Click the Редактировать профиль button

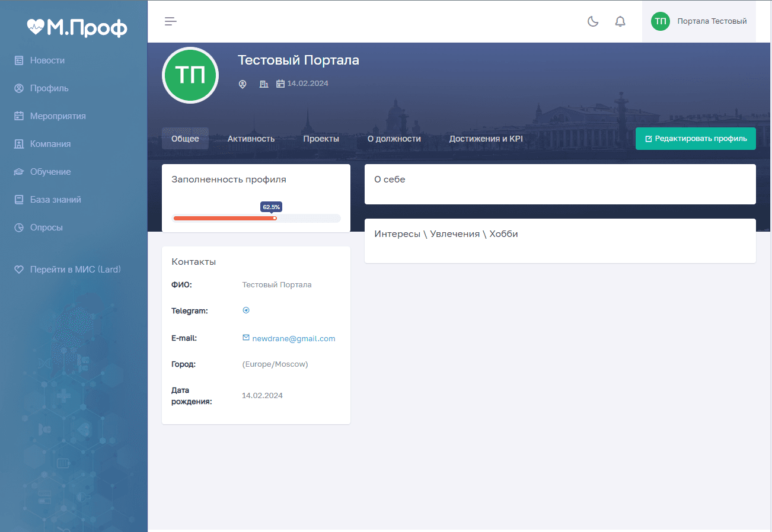coord(695,139)
